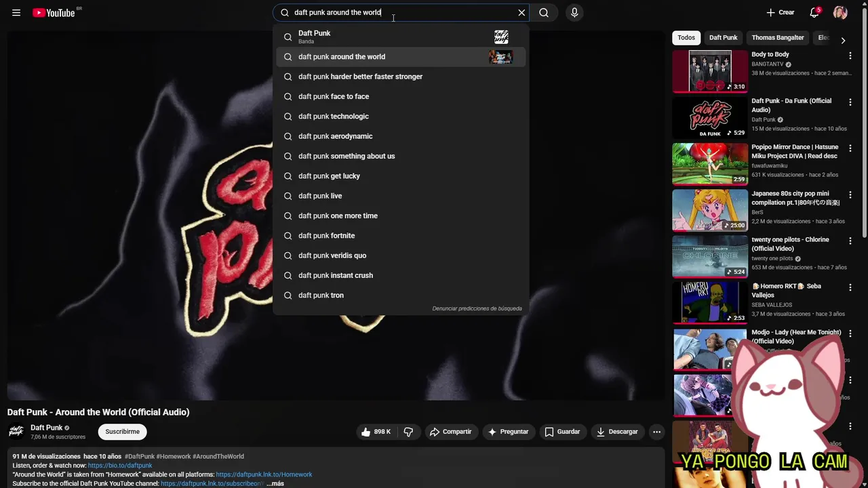Start voice search with microphone
The image size is (868, 488).
[574, 12]
